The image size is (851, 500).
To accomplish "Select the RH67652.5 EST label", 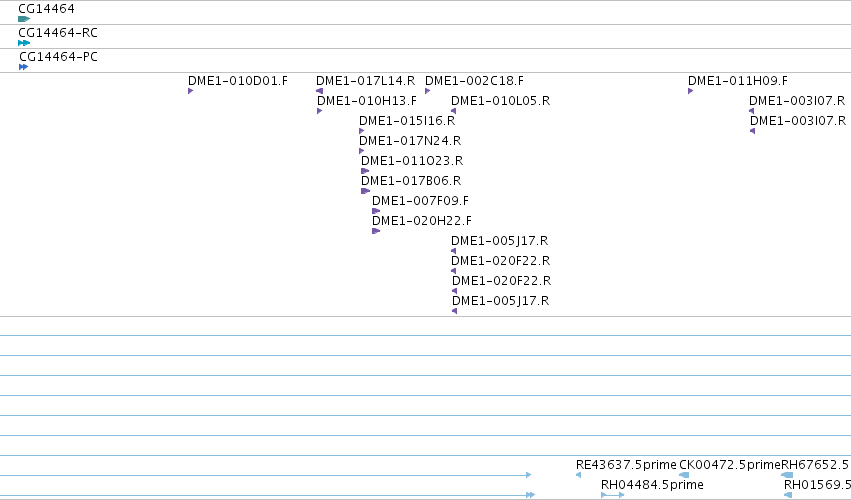I will (x=814, y=465).
